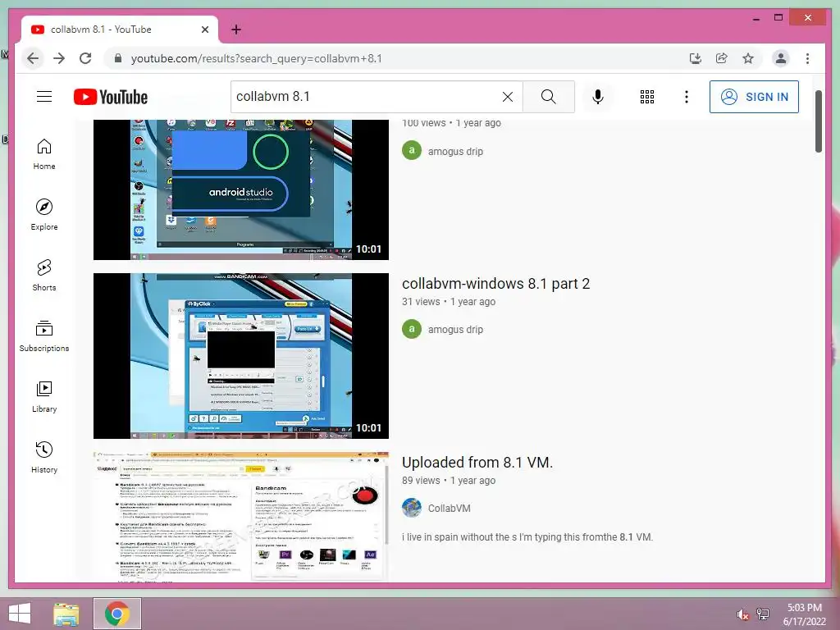Close the collabvm 8.1 YouTube tab
The height and width of the screenshot is (630, 840).
[x=204, y=30]
